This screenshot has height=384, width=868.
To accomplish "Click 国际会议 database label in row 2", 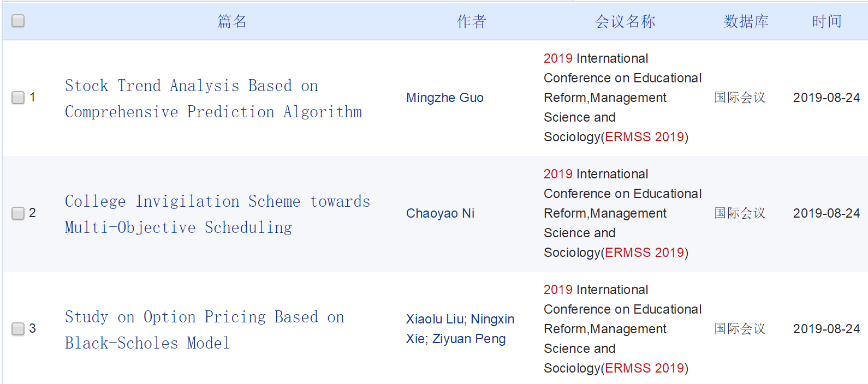I will [740, 213].
